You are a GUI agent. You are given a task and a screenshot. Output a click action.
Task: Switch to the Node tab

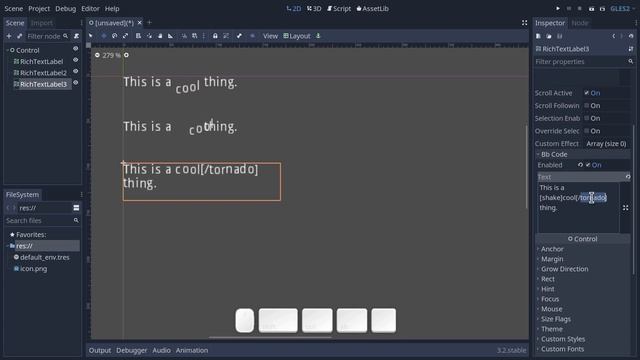pos(580,23)
